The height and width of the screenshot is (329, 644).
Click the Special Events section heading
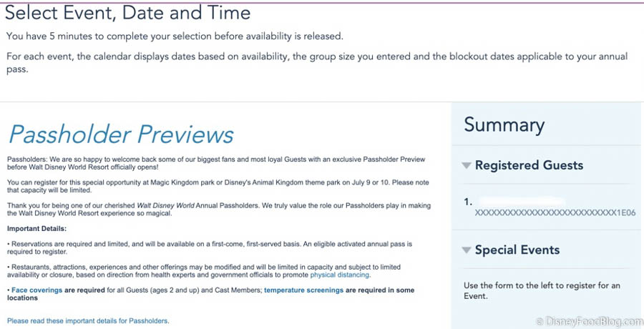click(x=517, y=250)
